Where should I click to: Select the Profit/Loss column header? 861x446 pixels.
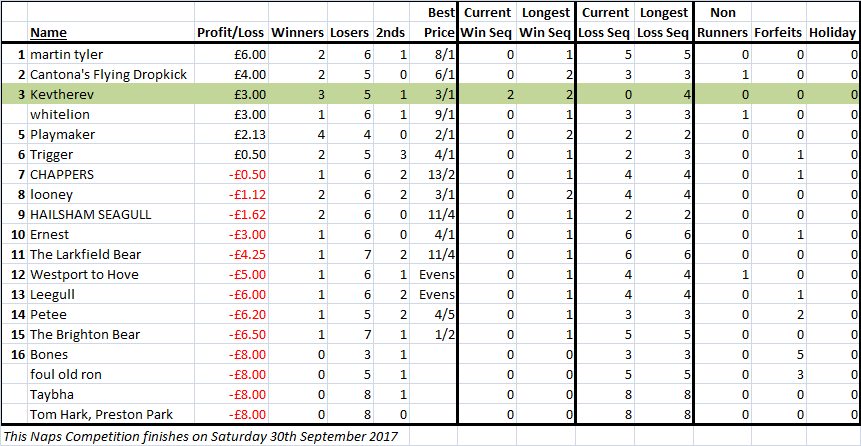[x=231, y=33]
